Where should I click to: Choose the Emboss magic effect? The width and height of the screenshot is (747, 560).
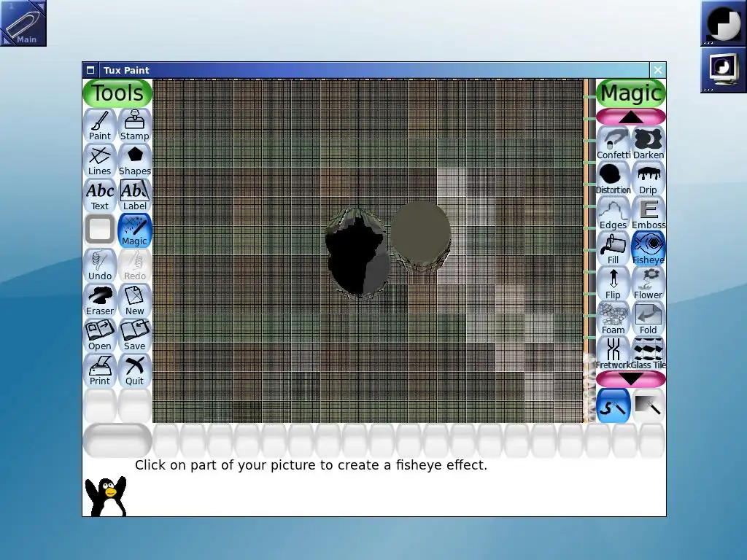(649, 214)
